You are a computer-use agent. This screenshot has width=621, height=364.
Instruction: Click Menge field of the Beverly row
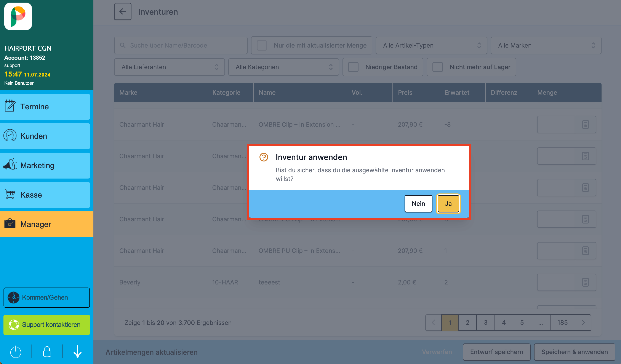pos(556,282)
